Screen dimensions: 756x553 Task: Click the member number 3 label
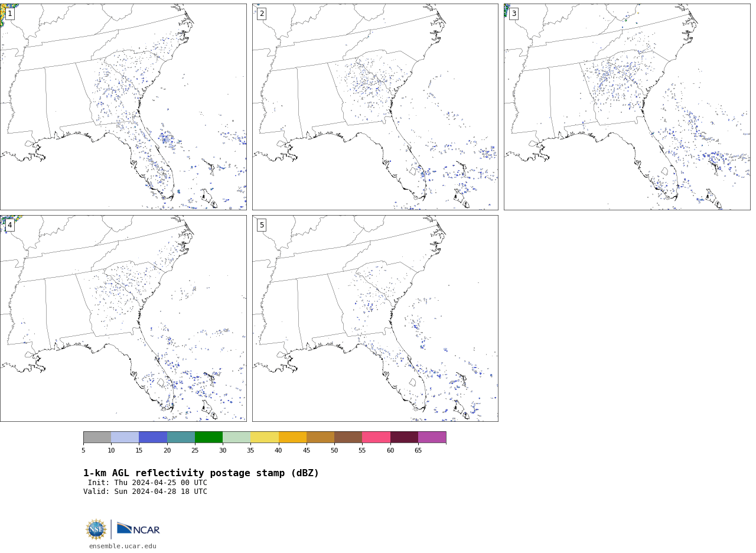pos(514,14)
